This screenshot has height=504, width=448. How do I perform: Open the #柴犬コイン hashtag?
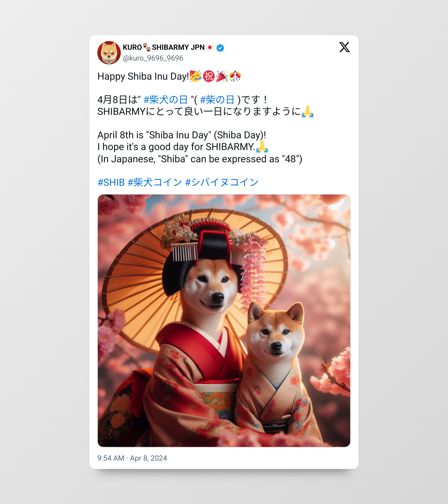click(x=155, y=182)
